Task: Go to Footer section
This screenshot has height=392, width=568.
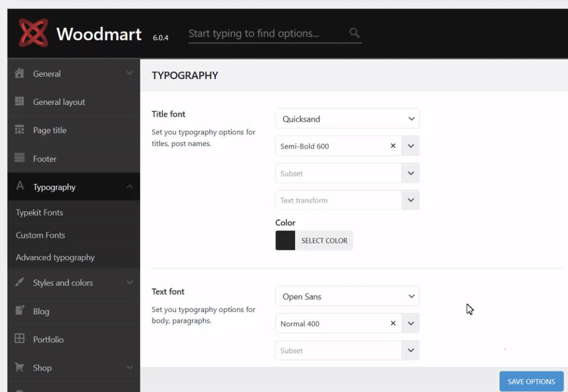Action: click(x=74, y=159)
